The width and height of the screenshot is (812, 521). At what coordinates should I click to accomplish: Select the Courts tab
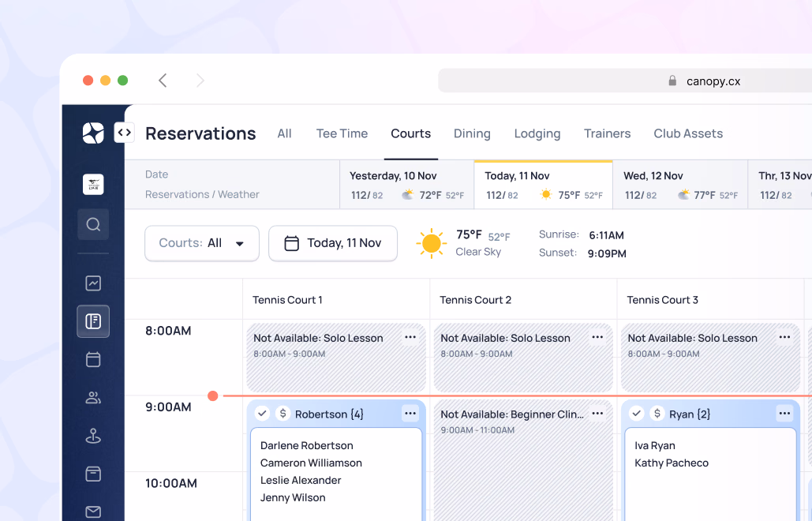point(410,133)
